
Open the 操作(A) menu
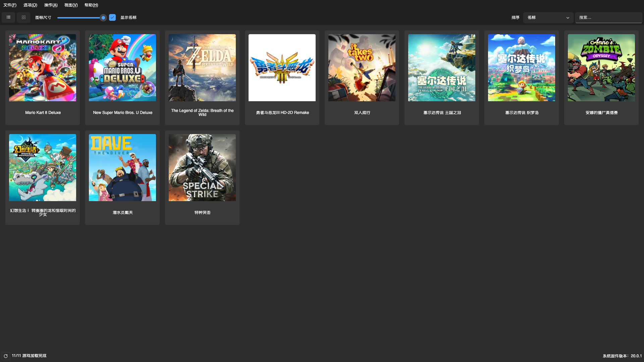(51, 5)
